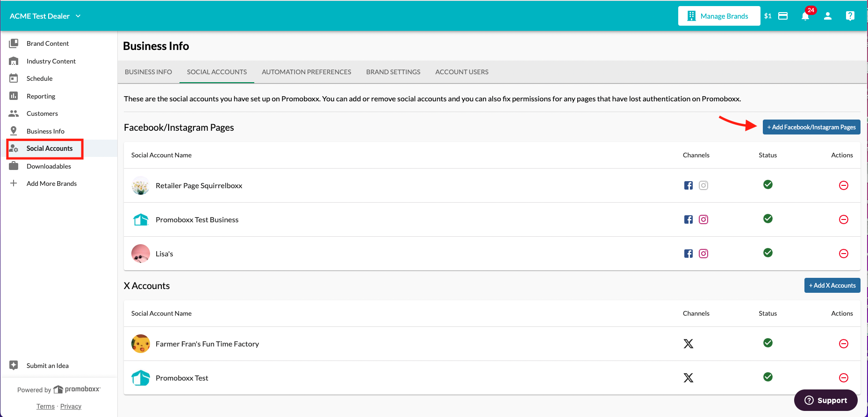Click the Add X Accounts button
This screenshot has height=417, width=868.
point(832,285)
